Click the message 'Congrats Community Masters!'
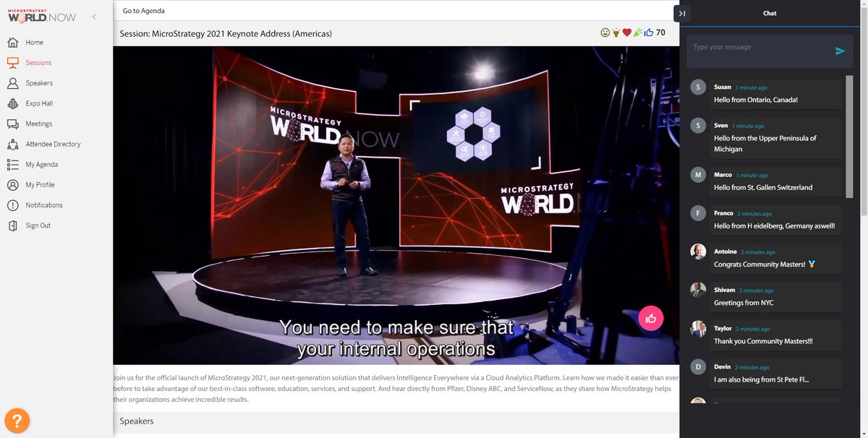 [759, 265]
